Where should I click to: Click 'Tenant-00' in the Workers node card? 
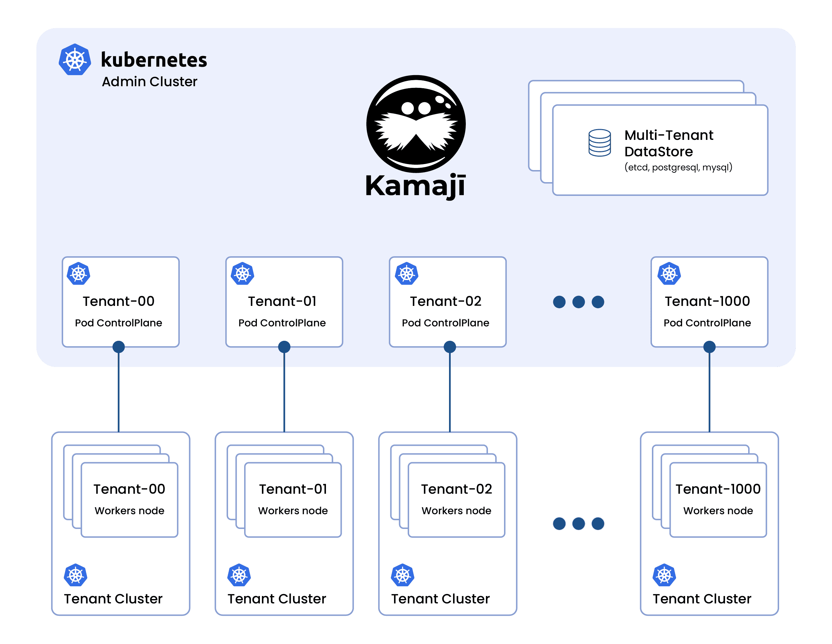129,489
